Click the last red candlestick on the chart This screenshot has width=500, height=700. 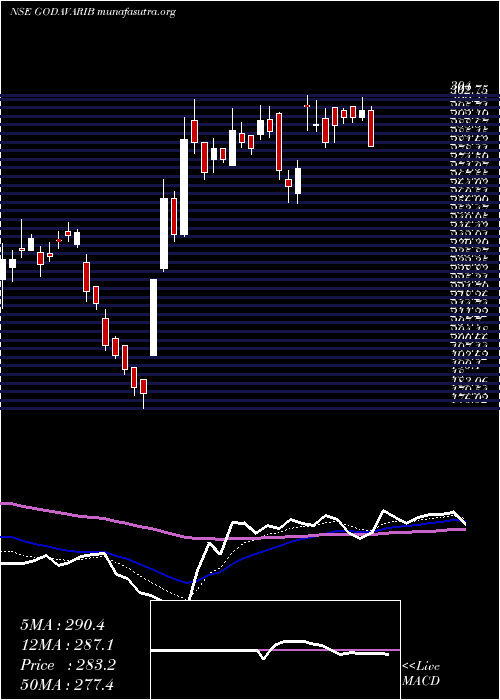point(371,128)
